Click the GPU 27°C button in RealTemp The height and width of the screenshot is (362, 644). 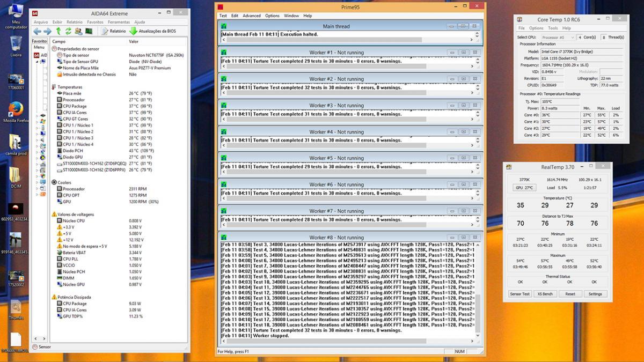coord(524,188)
